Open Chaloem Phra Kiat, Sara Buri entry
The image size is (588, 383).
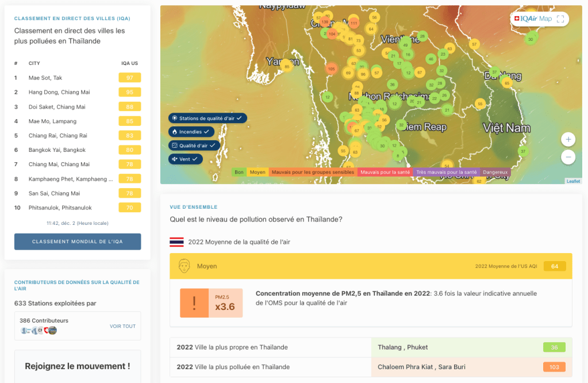[x=421, y=367]
